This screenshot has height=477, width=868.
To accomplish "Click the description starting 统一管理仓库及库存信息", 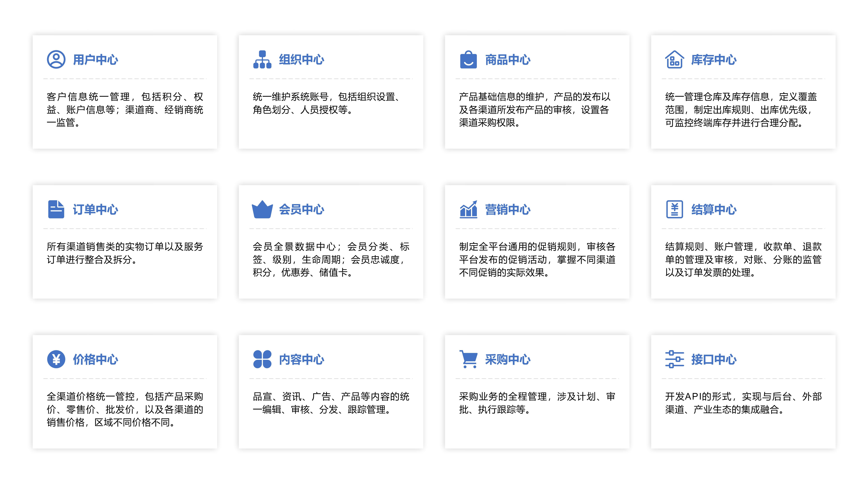I will click(741, 110).
